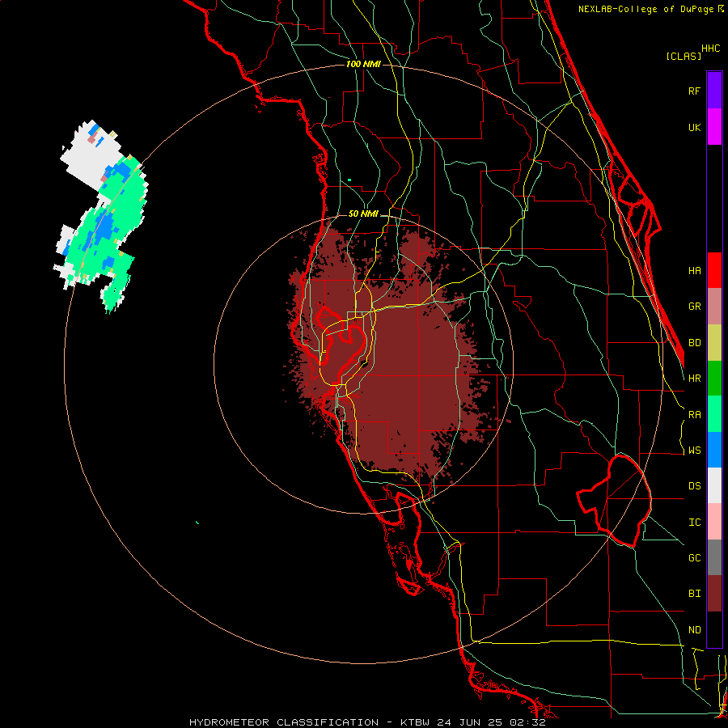Click the blue WS legend color swatch

tap(714, 450)
